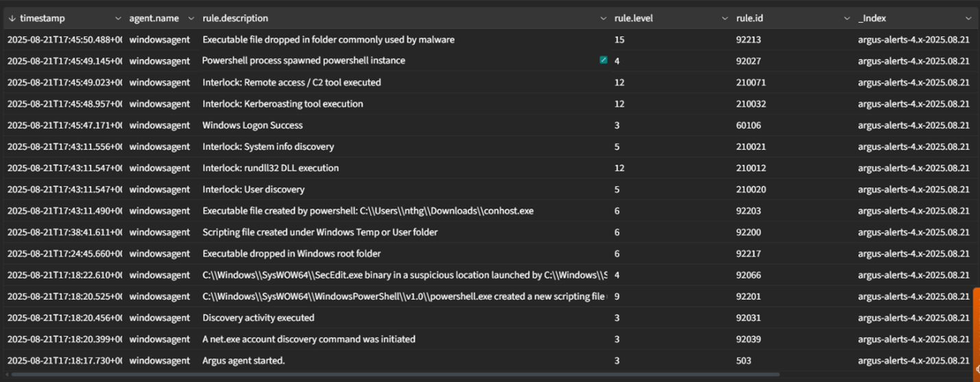Viewport: 980px width, 382px height.
Task: Select the Argus agent started description cell
Action: tap(243, 361)
